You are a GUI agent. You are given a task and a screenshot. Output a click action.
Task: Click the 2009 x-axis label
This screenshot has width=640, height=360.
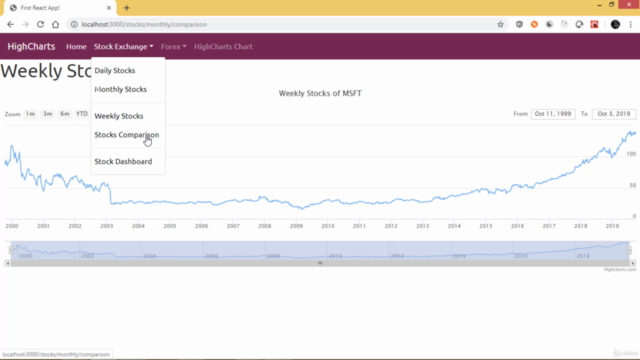pyautogui.click(x=296, y=226)
